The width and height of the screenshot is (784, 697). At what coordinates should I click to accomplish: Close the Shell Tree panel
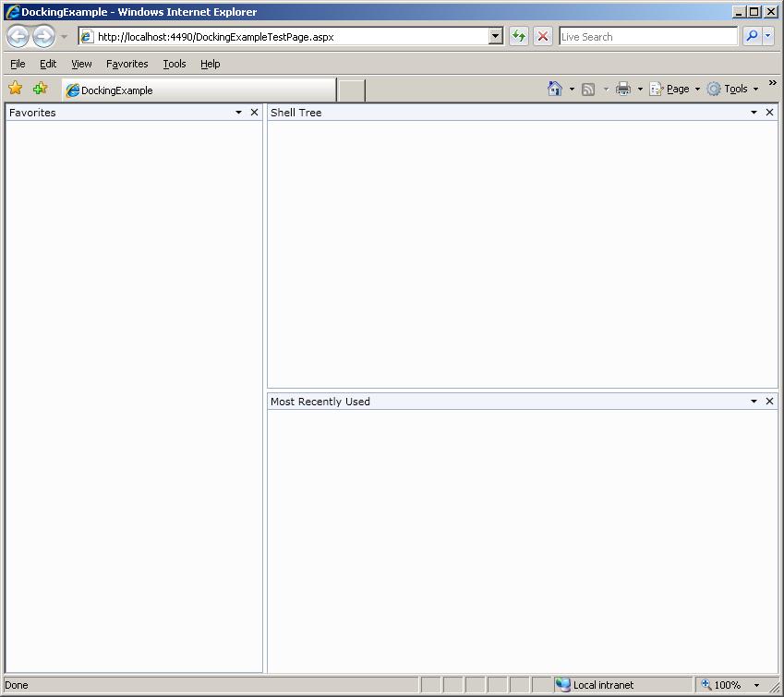(x=769, y=112)
